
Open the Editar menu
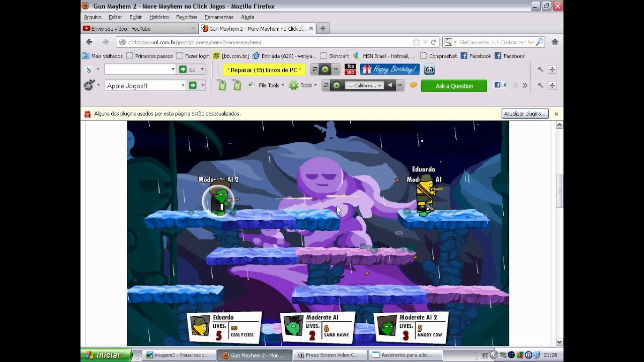pos(115,17)
